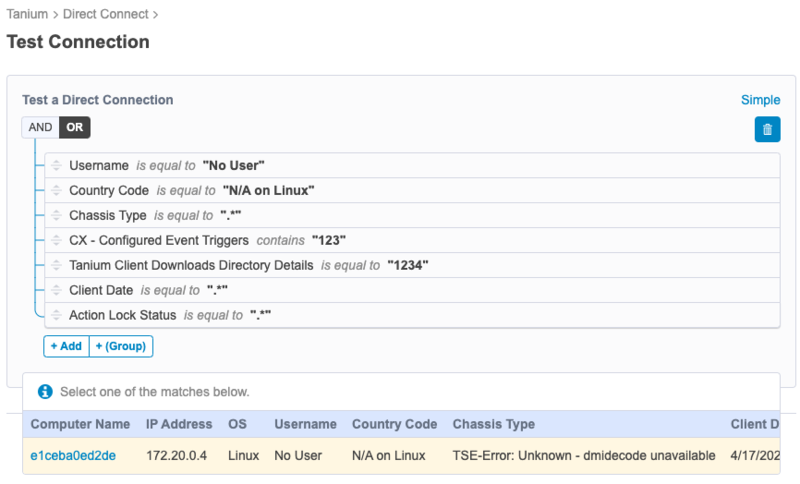Select the Client Date filter row
Image resolution: width=800 pixels, height=484 pixels.
pyautogui.click(x=412, y=290)
